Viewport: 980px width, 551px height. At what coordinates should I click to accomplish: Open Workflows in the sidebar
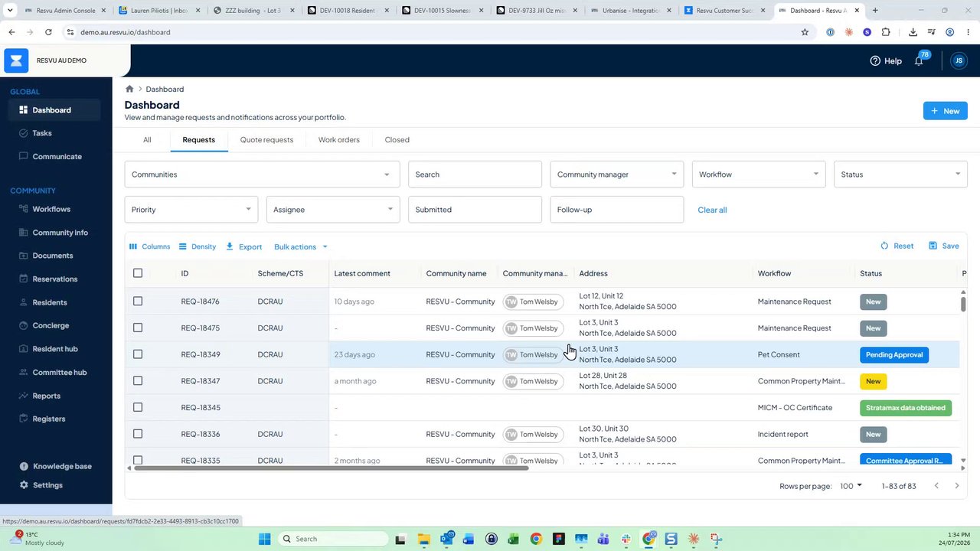[x=51, y=209]
